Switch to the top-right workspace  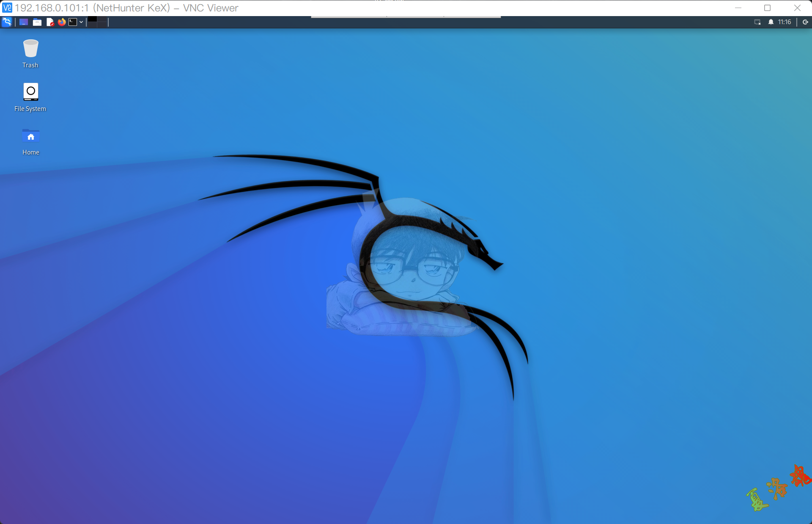[102, 19]
